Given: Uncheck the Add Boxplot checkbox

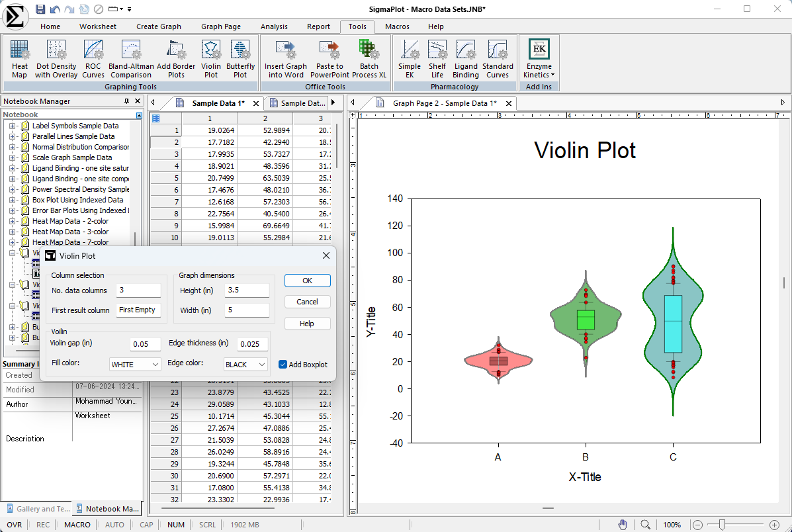Looking at the screenshot, I should 283,365.
